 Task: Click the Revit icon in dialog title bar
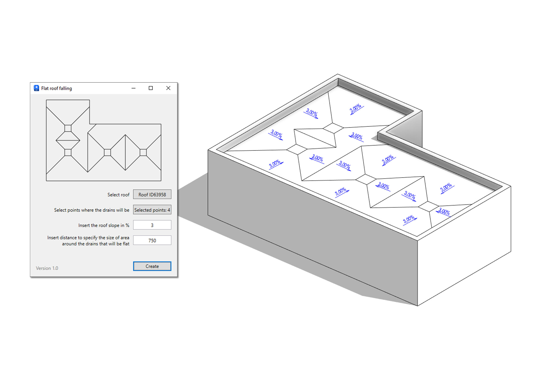[36, 88]
